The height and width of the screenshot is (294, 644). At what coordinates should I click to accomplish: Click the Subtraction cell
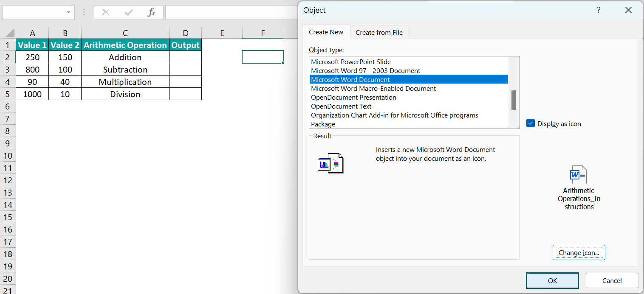click(x=125, y=70)
